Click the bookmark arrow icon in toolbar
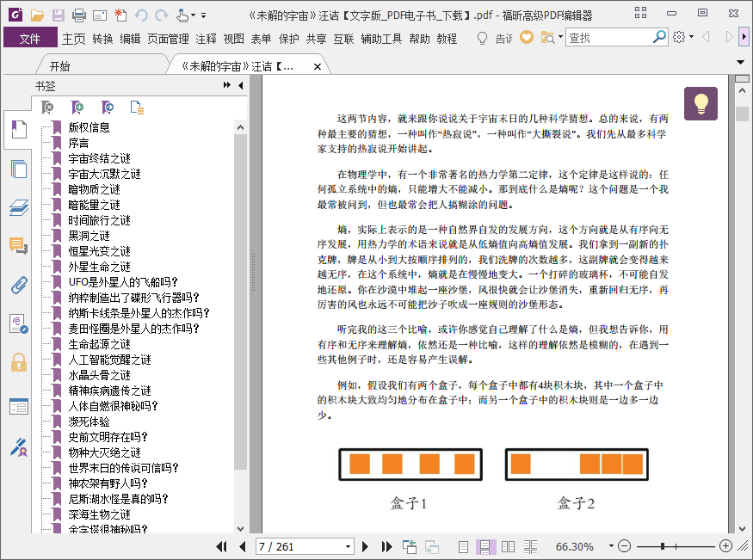Image resolution: width=753 pixels, height=560 pixels. click(107, 108)
